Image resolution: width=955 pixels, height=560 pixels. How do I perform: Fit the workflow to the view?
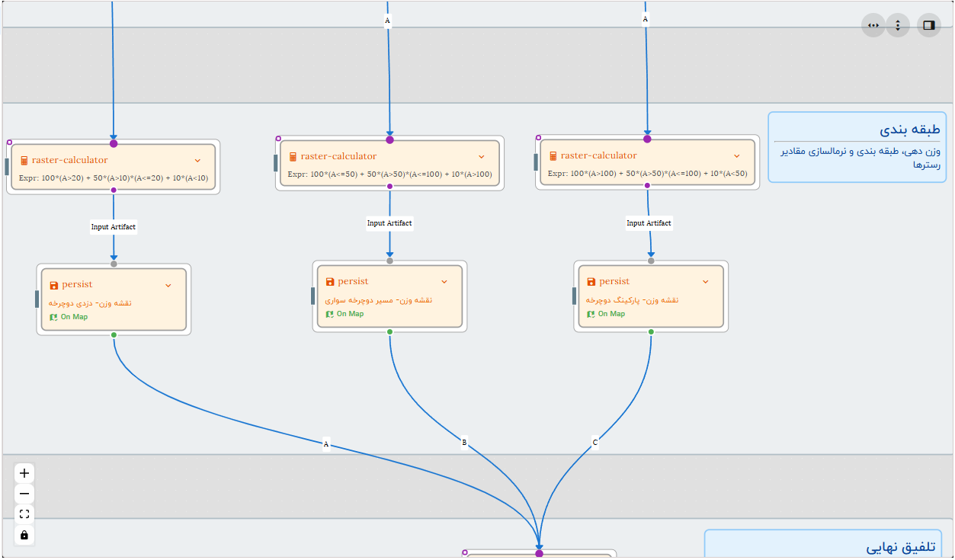pyautogui.click(x=24, y=514)
